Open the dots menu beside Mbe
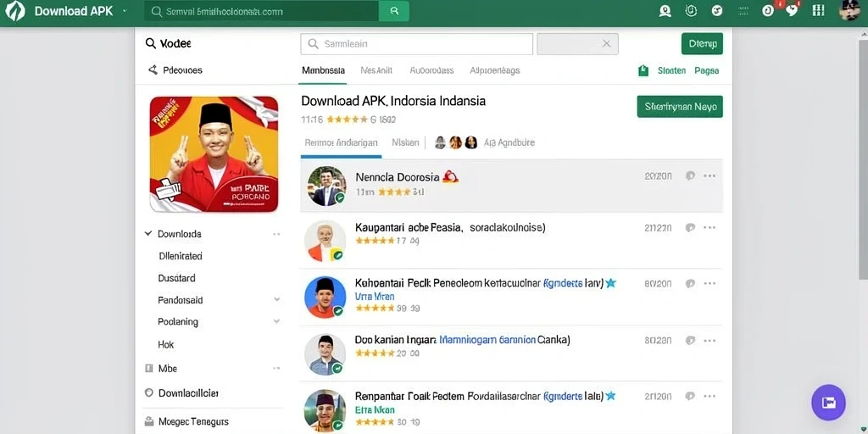This screenshot has width=868, height=434. pyautogui.click(x=276, y=368)
